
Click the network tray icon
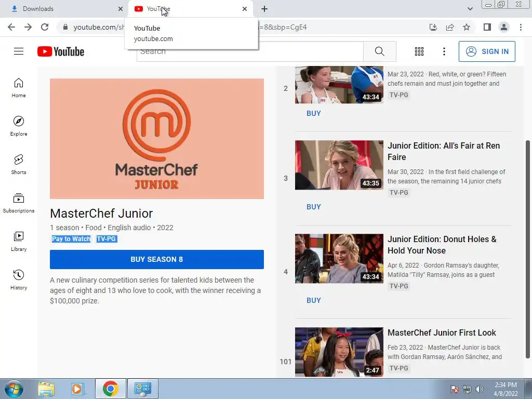[x=467, y=389]
